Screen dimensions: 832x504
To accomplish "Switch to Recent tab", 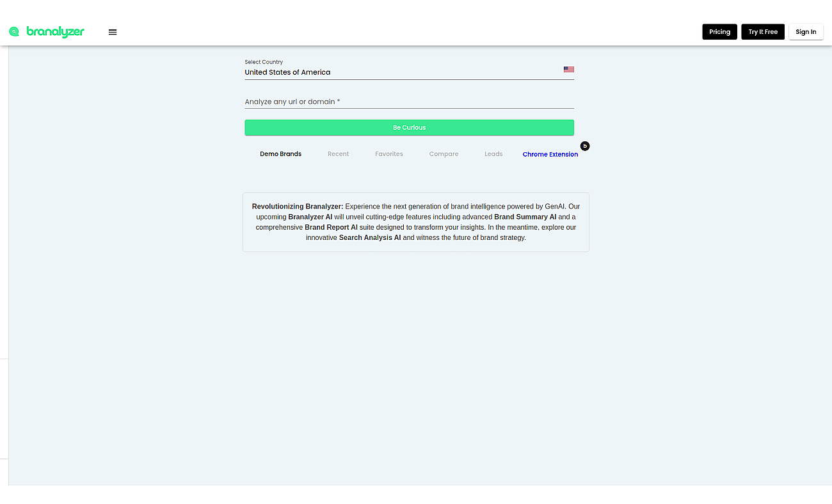I will pos(338,154).
